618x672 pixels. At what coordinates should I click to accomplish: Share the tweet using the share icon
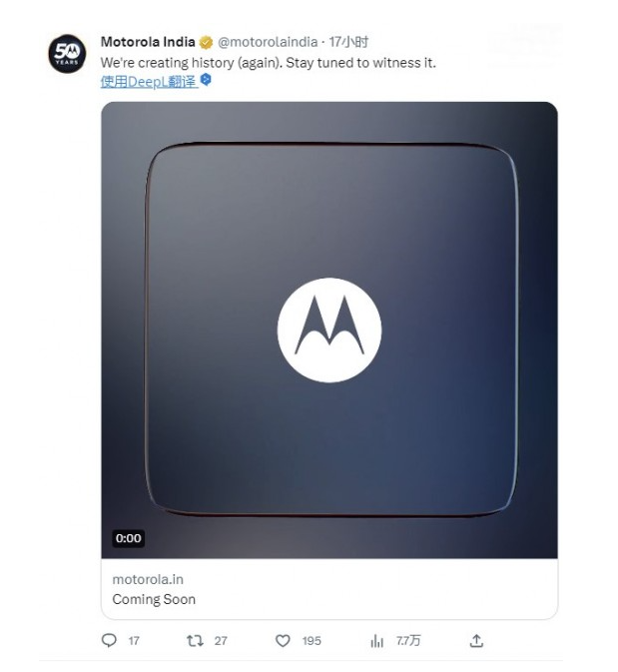click(476, 640)
